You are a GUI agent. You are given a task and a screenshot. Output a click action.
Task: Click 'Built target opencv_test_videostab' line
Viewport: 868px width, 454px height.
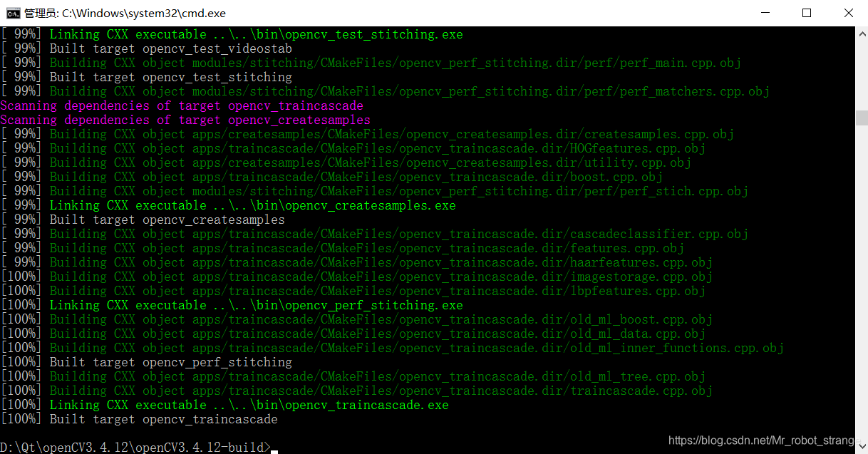click(146, 48)
